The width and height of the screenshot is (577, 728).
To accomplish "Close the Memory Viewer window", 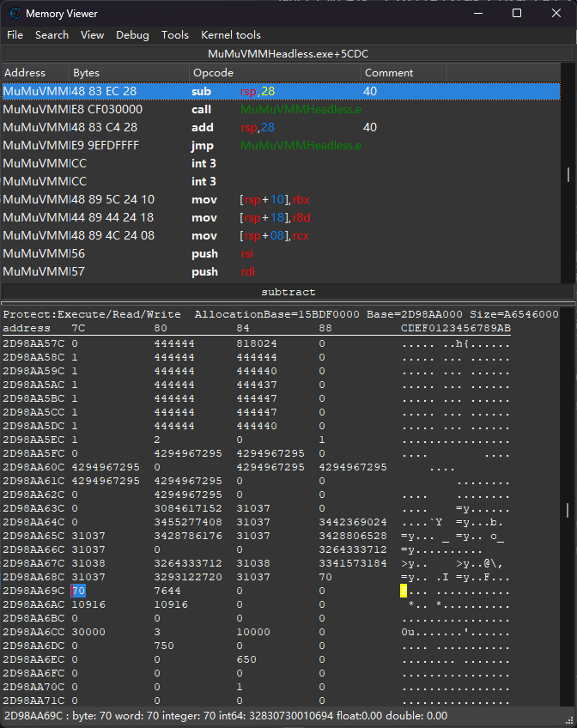I will (556, 14).
